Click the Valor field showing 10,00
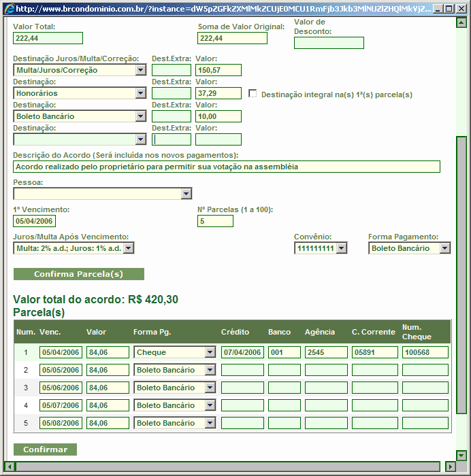The width and height of the screenshot is (471, 476). pyautogui.click(x=218, y=116)
